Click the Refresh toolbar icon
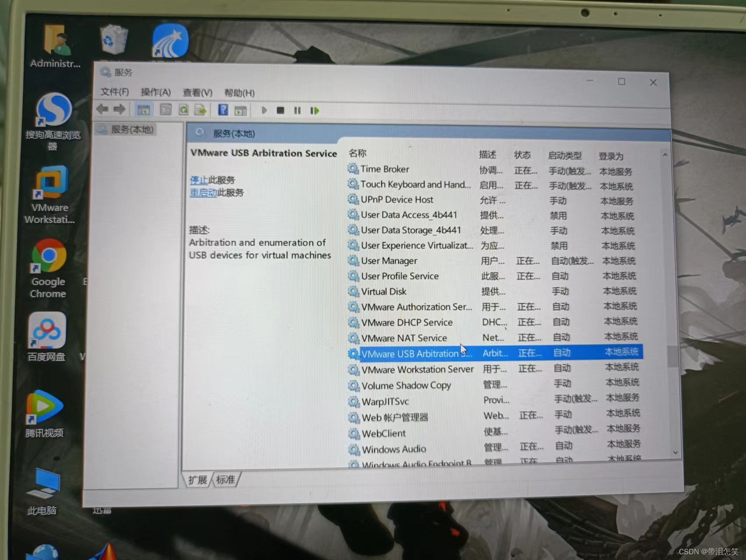 [x=183, y=110]
